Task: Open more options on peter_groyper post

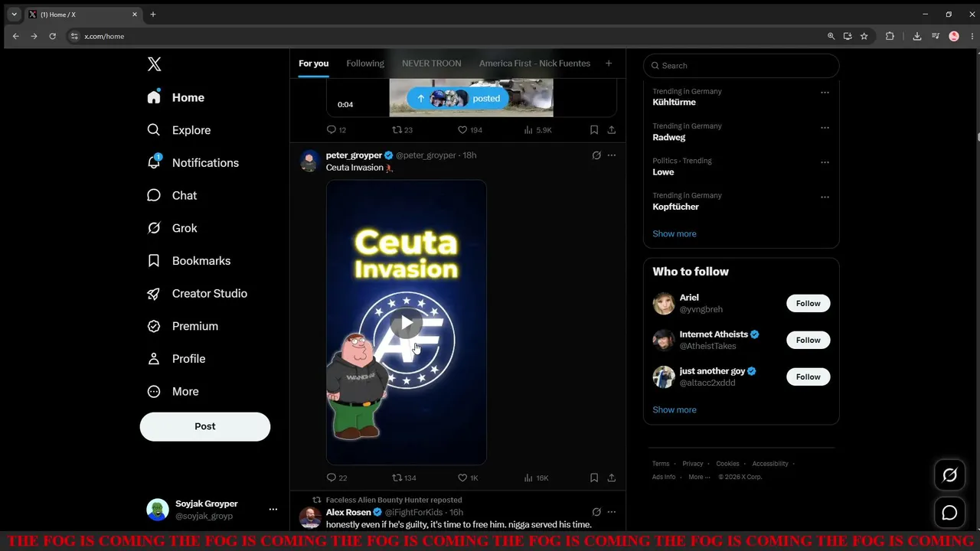Action: 612,155
